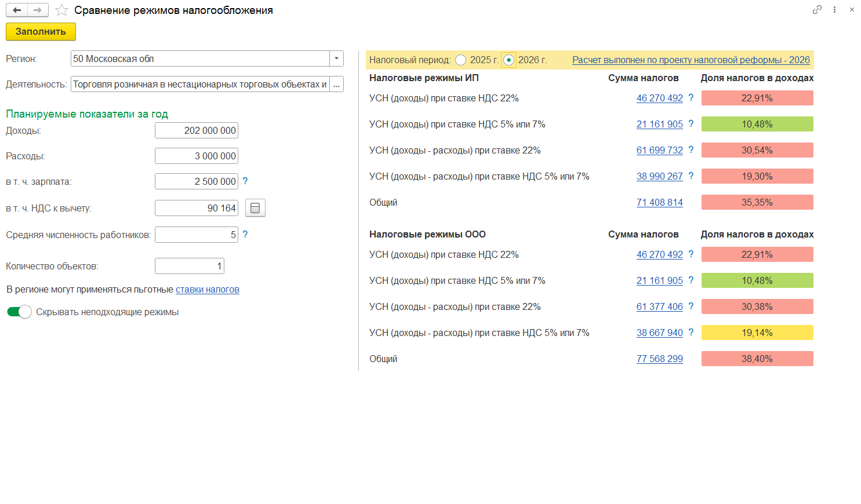The width and height of the screenshot is (861, 504).
Task: Click the back navigation arrow
Action: coord(17,10)
